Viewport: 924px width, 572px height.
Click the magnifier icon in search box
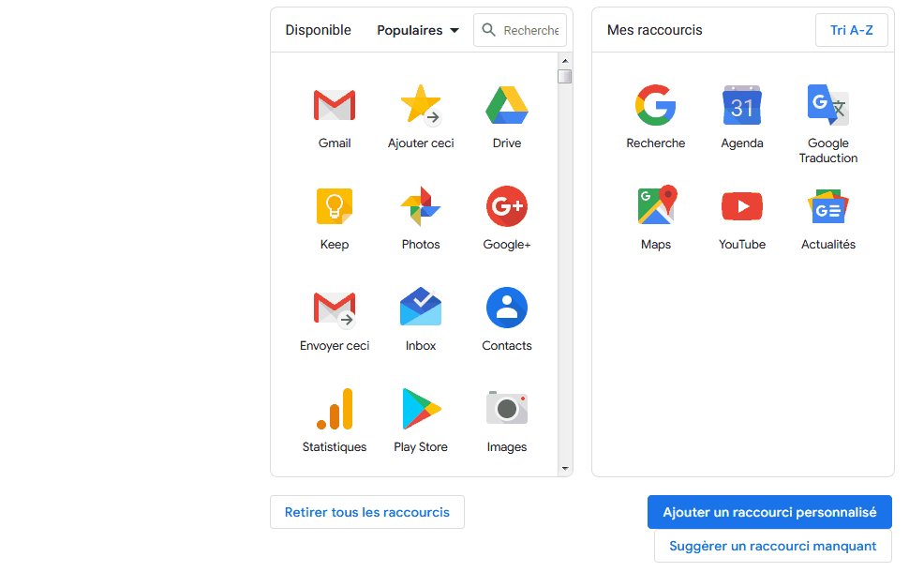click(488, 29)
